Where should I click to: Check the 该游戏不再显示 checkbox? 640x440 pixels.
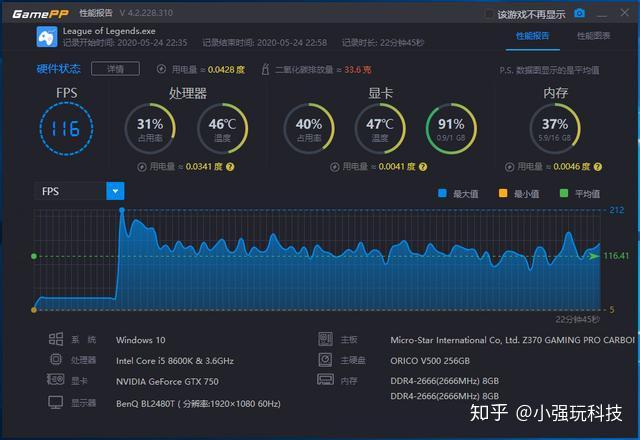(489, 14)
